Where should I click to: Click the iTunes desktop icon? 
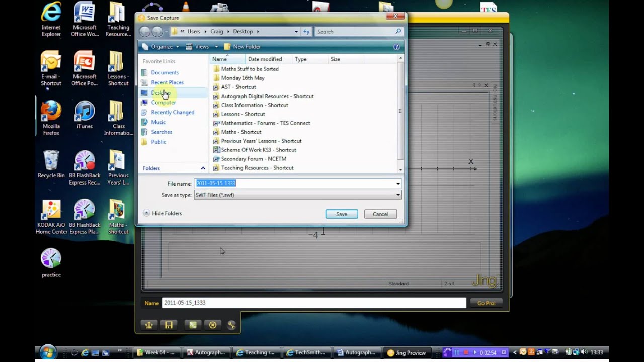click(x=85, y=115)
